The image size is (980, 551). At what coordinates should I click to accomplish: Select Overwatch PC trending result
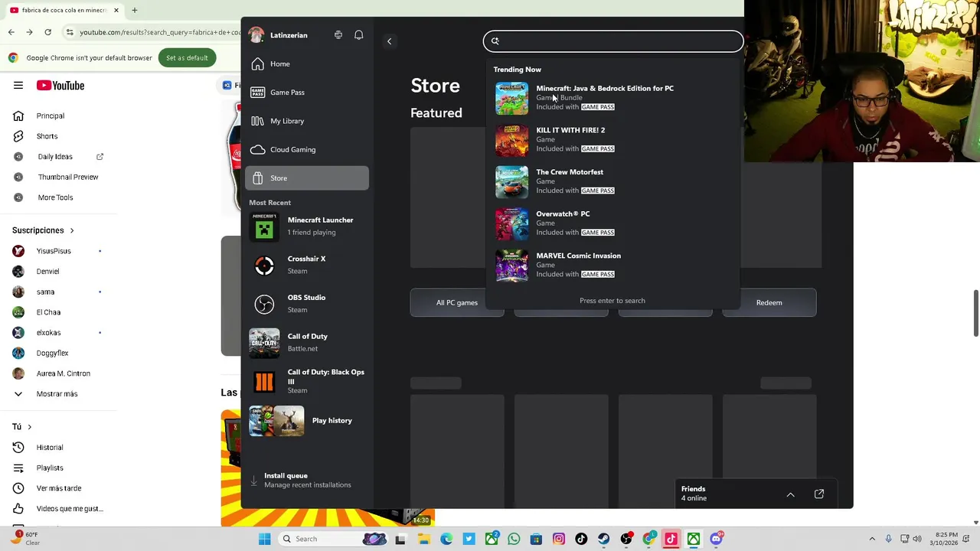[612, 223]
